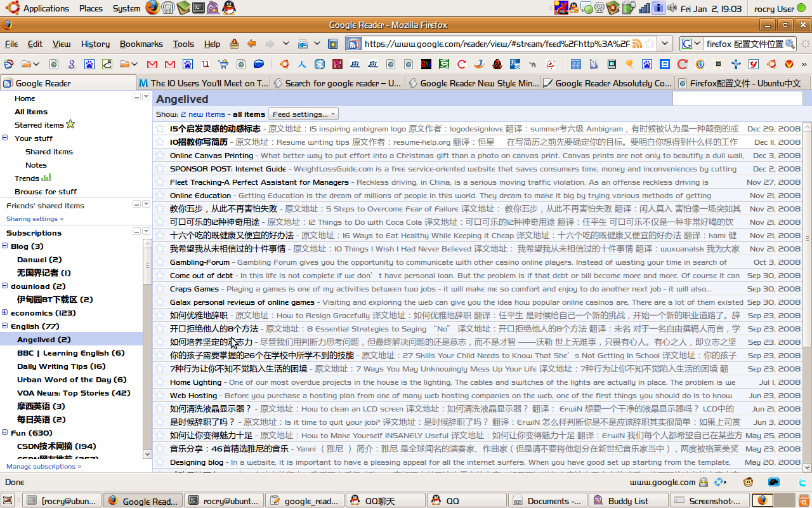This screenshot has width=812, height=508.
Task: Open the Terminal launcher in top panel
Action: pyautogui.click(x=199, y=8)
